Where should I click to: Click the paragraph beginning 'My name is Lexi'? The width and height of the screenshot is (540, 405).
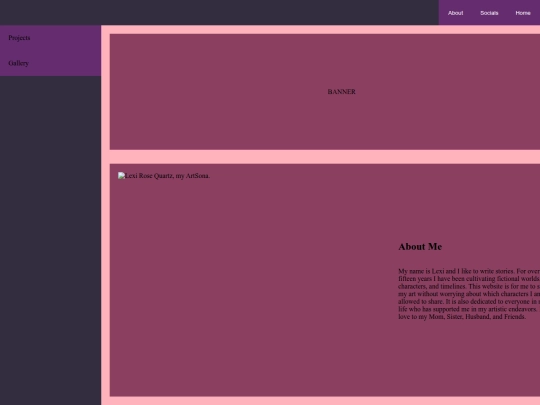(469, 294)
